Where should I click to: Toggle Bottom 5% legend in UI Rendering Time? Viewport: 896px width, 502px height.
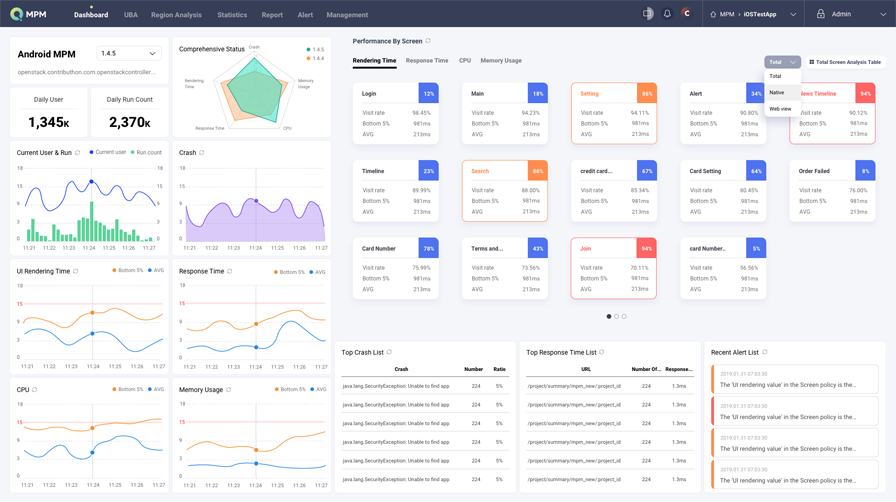click(127, 270)
